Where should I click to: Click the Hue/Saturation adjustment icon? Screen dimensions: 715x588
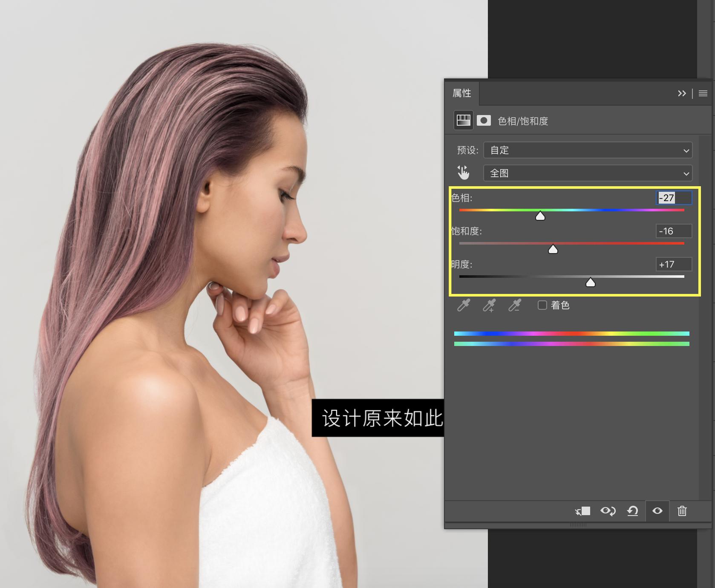463,121
